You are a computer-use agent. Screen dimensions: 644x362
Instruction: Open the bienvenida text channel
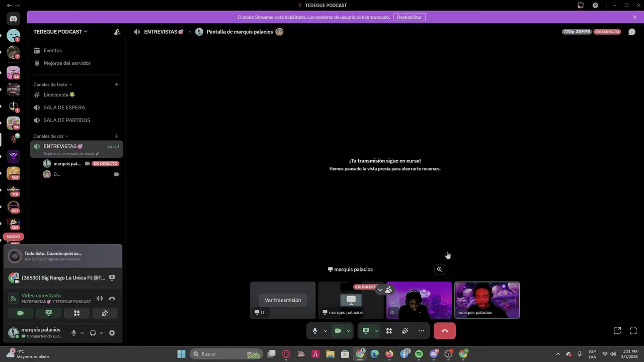click(x=76, y=95)
